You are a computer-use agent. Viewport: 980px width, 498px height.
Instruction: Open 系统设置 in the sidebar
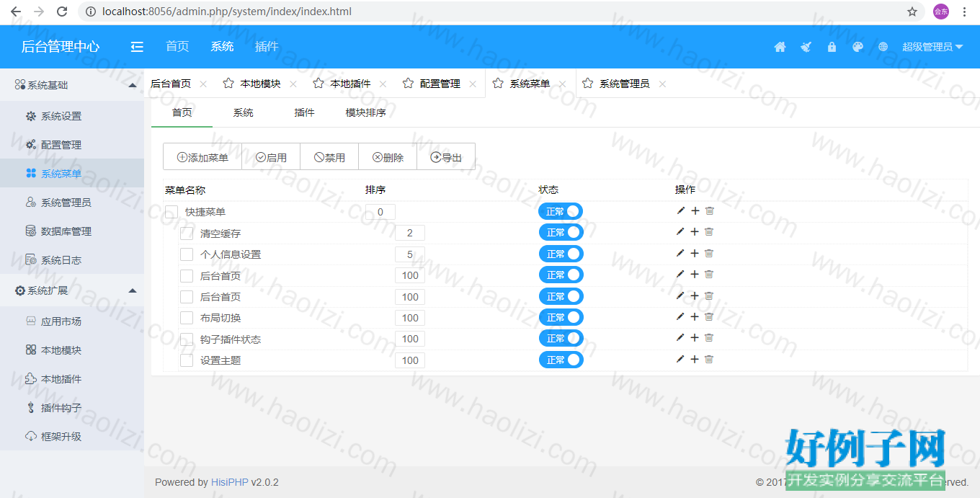pos(72,116)
